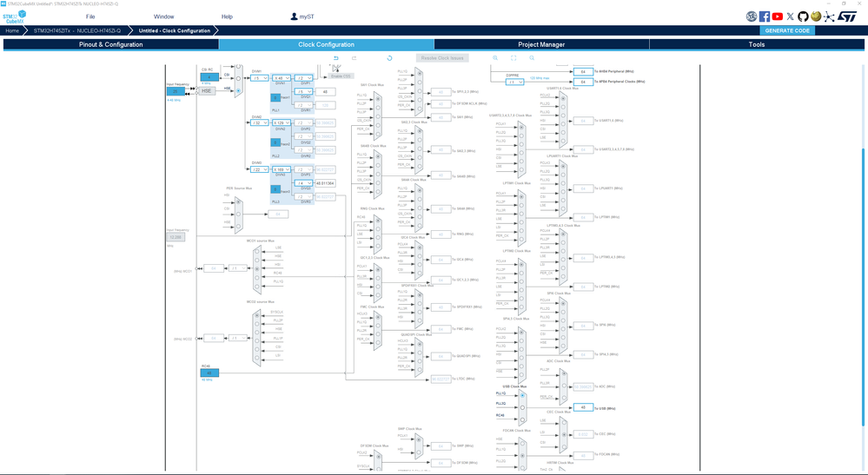This screenshot has height=475, width=868.
Task: Click the PLL1 fracn1 value field
Action: tap(275, 98)
